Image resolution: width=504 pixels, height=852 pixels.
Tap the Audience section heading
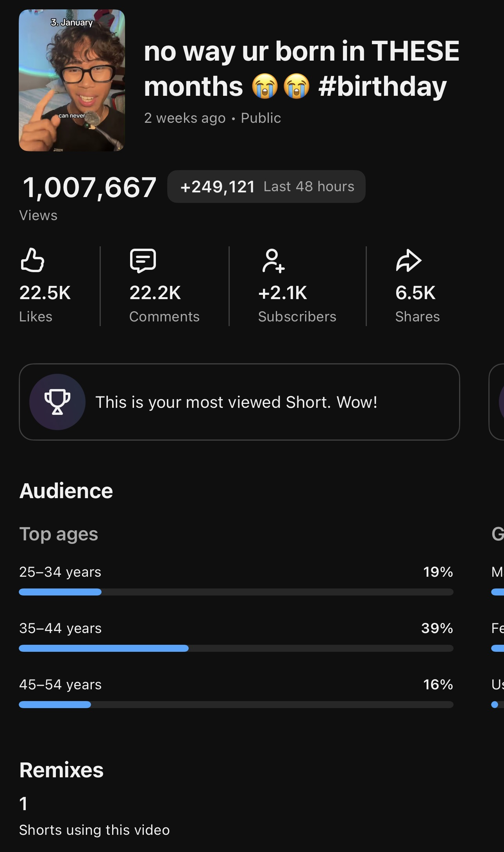(66, 491)
